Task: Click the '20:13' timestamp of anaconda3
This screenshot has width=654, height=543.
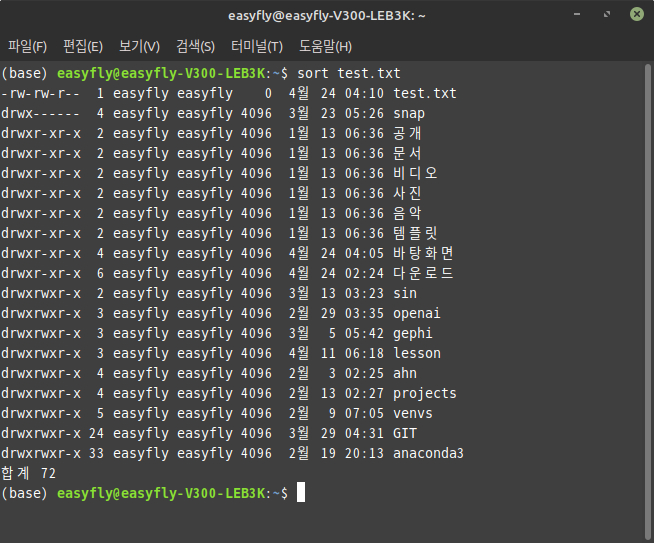Action: click(x=364, y=454)
